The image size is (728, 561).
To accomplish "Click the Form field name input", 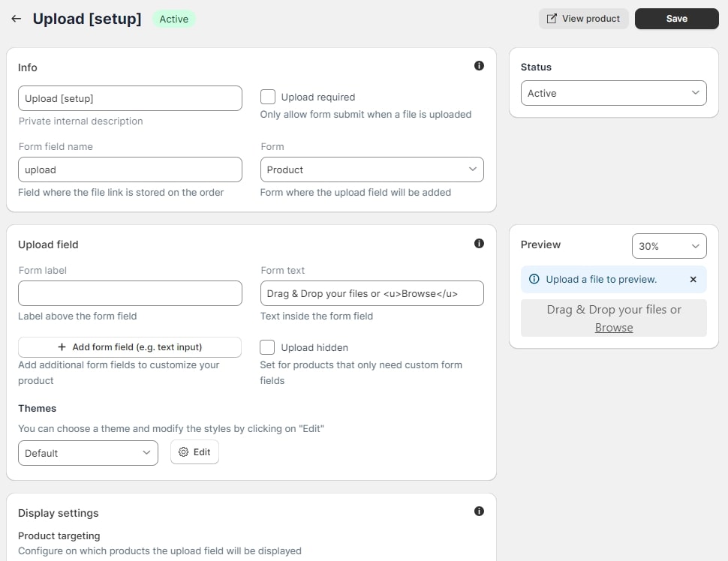I will click(130, 169).
